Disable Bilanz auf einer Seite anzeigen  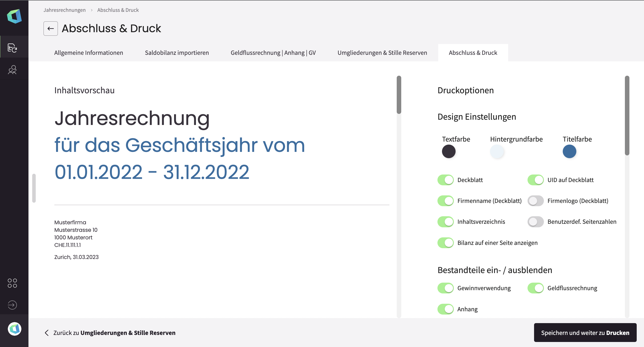click(x=446, y=242)
